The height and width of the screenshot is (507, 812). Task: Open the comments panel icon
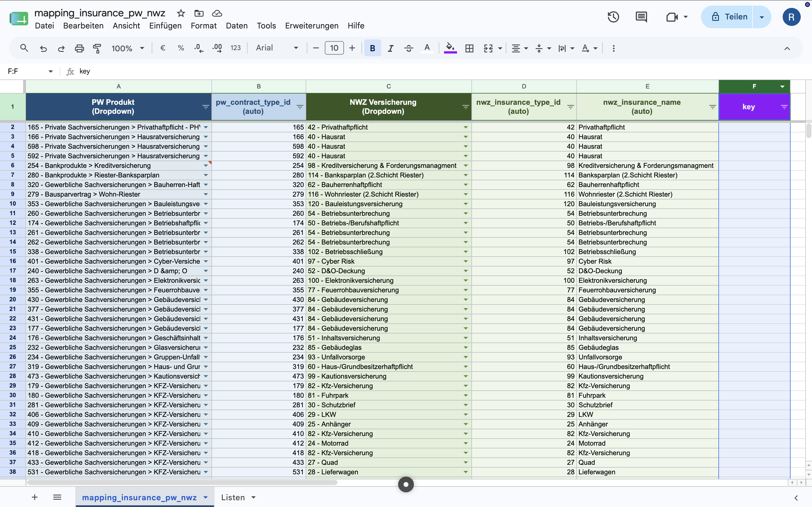point(641,17)
